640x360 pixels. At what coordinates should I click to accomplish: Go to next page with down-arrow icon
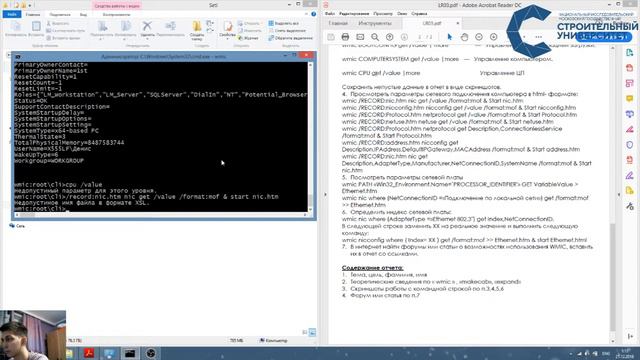(404, 37)
